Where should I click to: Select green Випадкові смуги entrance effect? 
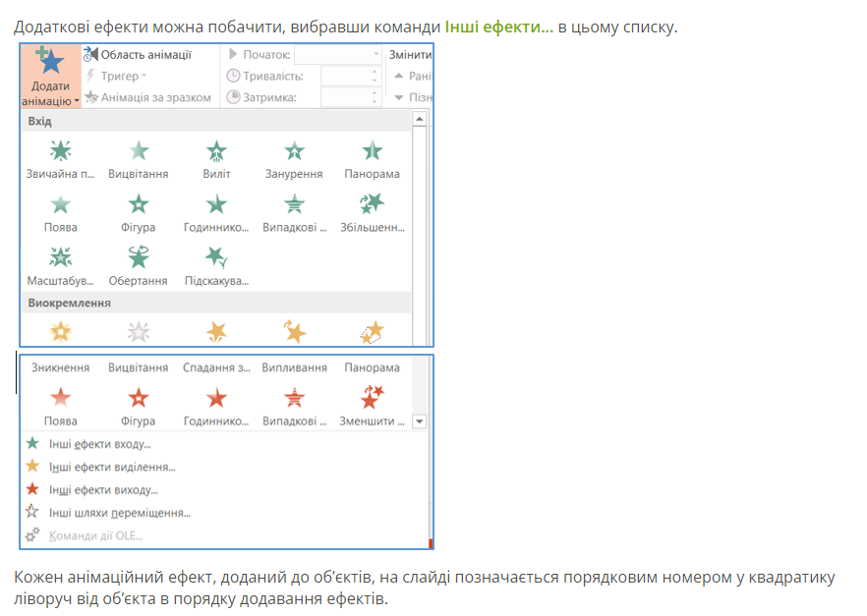tap(294, 213)
